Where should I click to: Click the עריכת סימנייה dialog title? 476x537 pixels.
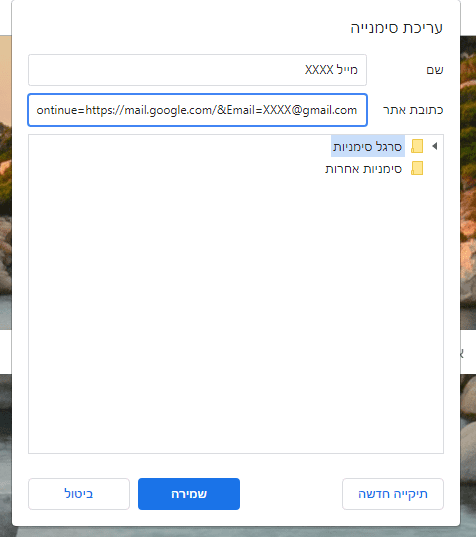(x=396, y=27)
